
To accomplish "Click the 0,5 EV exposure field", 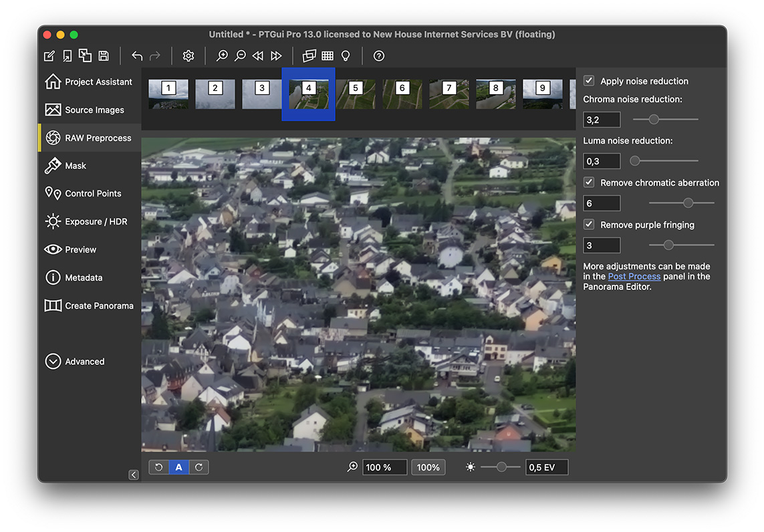I will pos(547,468).
